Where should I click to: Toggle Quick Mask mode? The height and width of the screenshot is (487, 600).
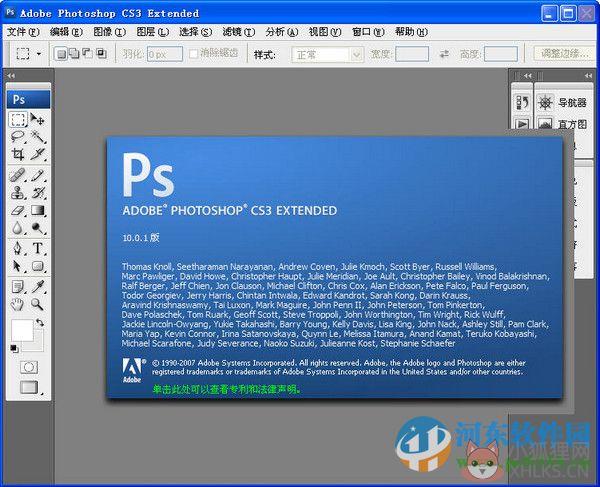(29, 367)
